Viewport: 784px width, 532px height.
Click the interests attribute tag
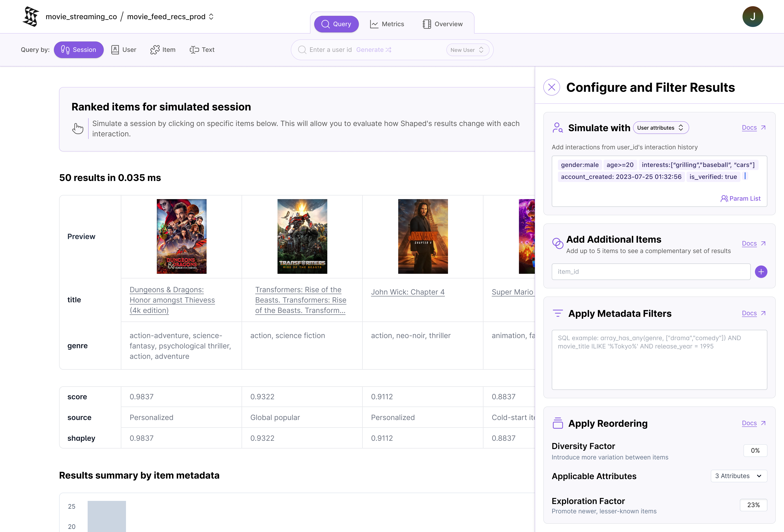[698, 165]
